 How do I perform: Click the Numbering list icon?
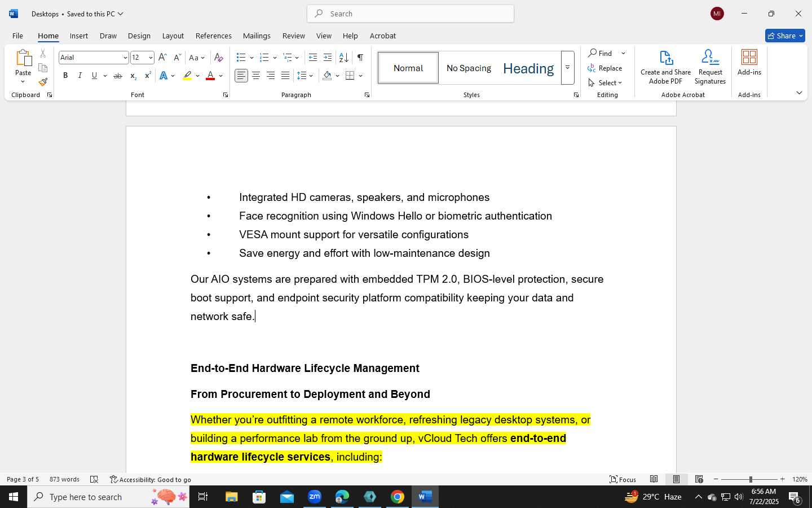click(264, 58)
